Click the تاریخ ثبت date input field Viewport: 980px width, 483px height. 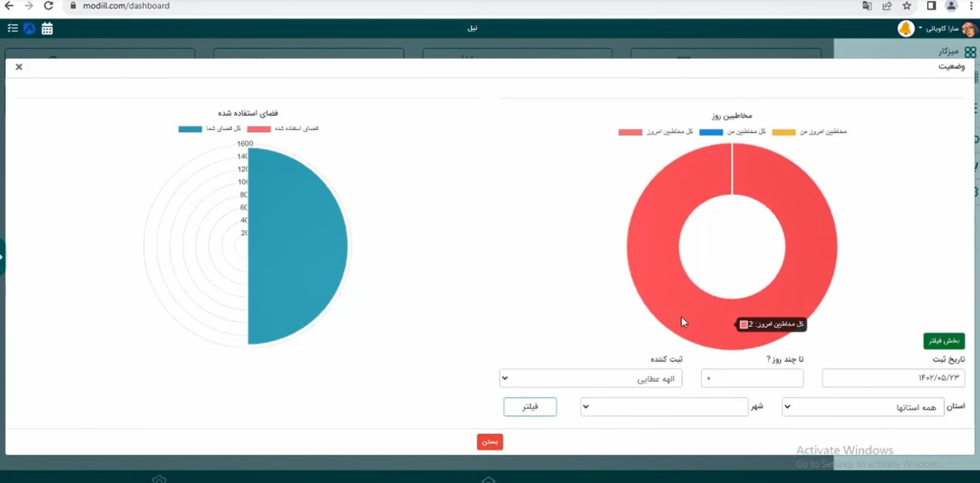(x=893, y=378)
